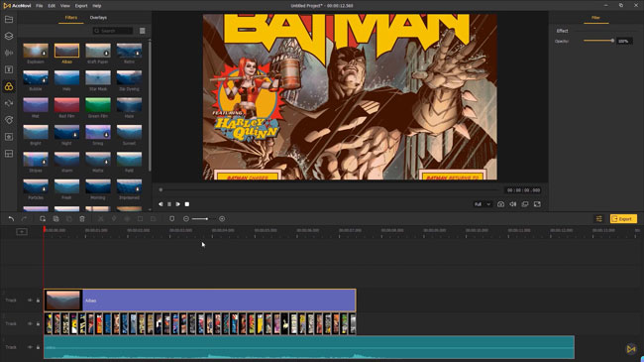
Task: Stop playback with the square button
Action: click(187, 204)
